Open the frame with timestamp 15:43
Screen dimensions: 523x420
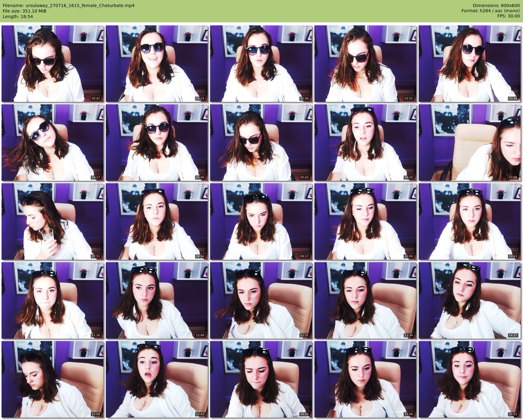pos(157,379)
